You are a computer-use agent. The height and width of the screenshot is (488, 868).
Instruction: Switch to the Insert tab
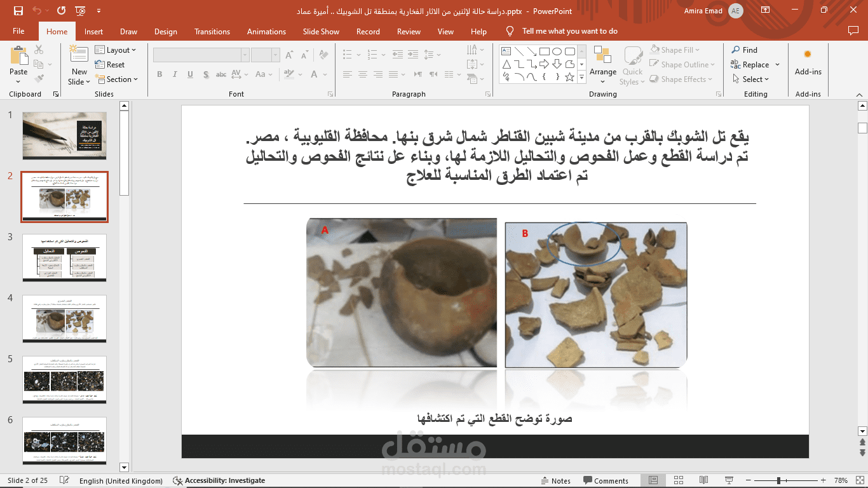93,31
